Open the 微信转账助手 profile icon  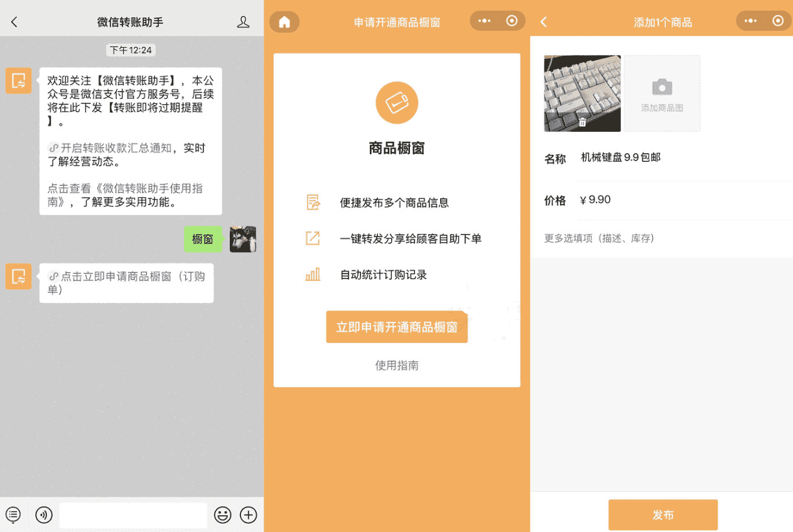coord(244,22)
